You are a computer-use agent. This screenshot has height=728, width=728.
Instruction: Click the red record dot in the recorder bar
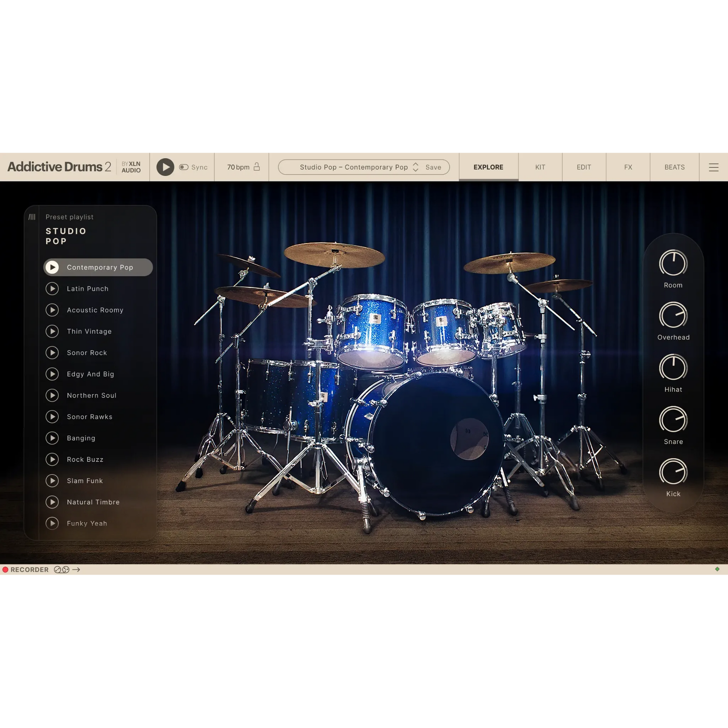tap(5, 570)
